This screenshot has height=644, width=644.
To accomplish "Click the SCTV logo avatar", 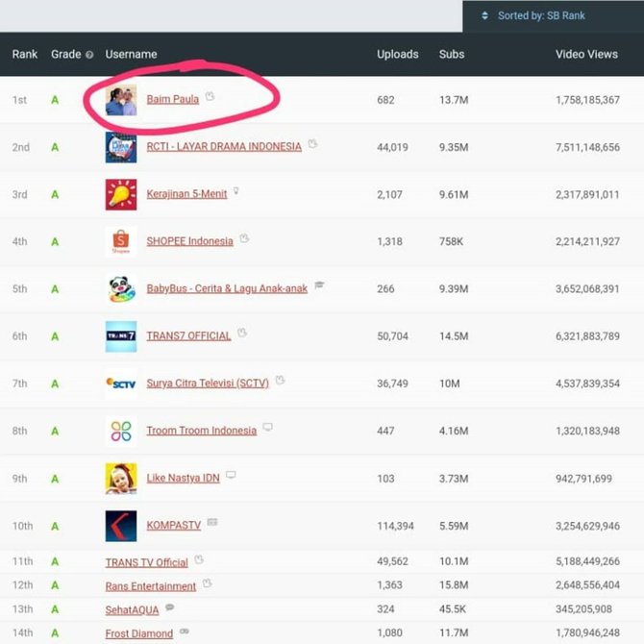I will [121, 384].
